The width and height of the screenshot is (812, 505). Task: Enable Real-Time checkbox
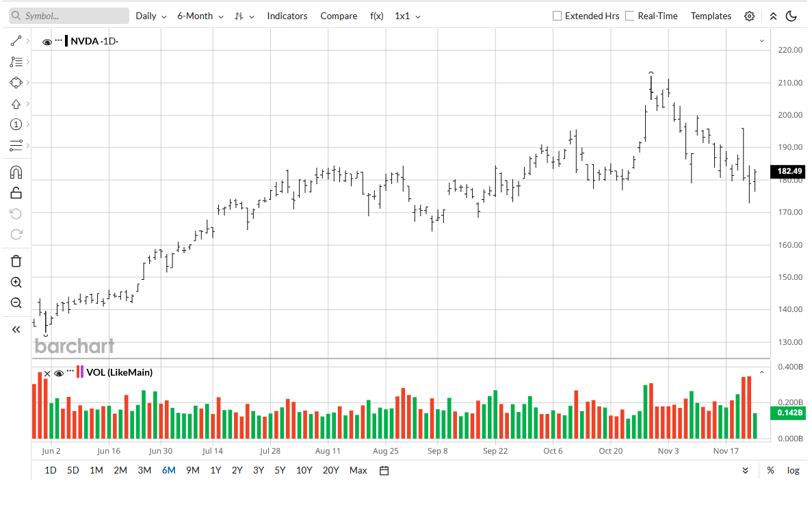[630, 16]
